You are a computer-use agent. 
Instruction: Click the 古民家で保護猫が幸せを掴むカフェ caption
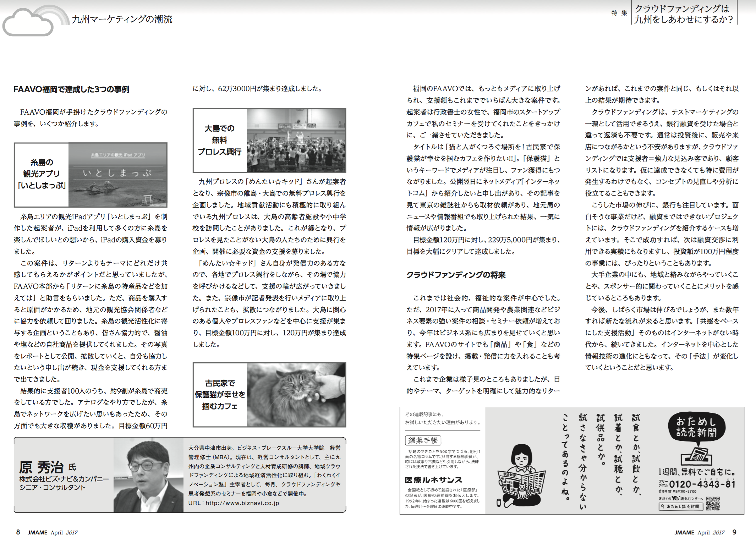tap(220, 395)
